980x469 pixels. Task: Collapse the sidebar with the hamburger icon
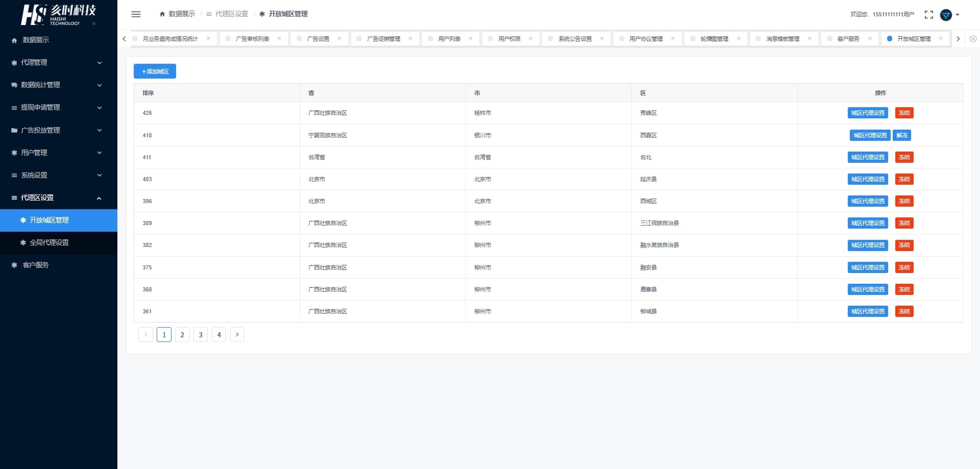point(136,14)
